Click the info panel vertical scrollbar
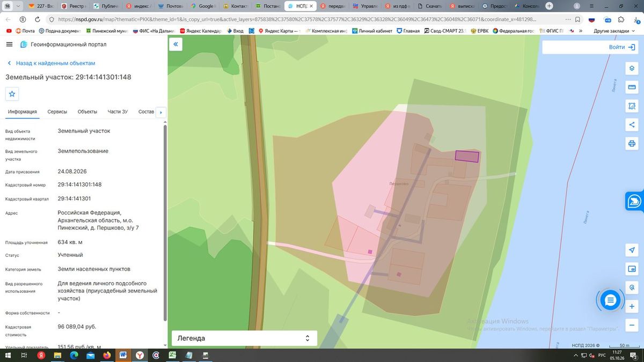 click(165, 223)
